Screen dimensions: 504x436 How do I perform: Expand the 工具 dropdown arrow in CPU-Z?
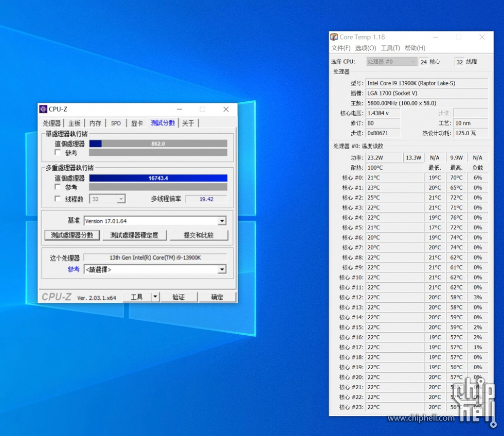click(x=155, y=297)
